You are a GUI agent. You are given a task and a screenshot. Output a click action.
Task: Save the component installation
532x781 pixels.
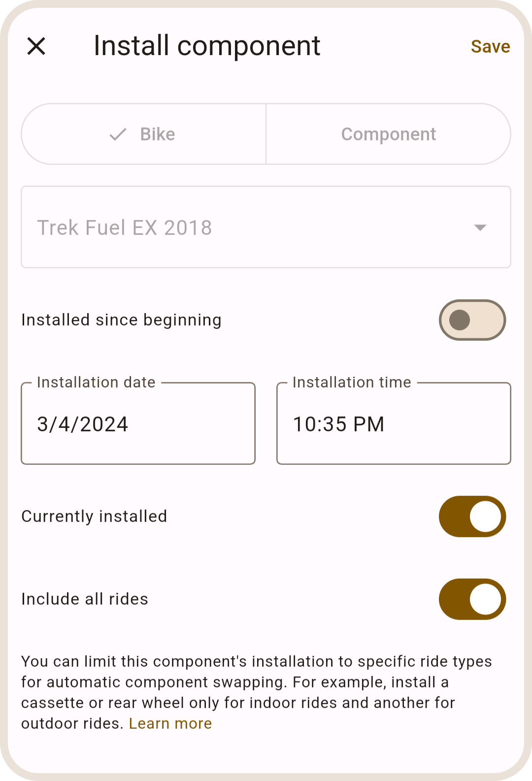click(x=490, y=46)
